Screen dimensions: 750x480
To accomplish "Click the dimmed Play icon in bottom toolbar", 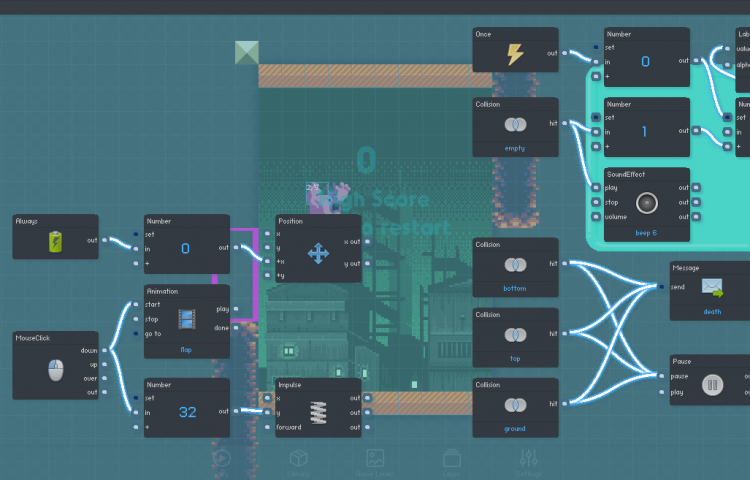I will 221,458.
